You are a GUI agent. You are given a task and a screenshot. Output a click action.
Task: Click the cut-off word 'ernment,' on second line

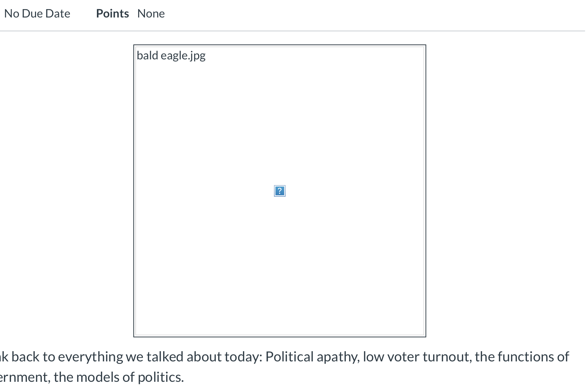click(x=25, y=377)
